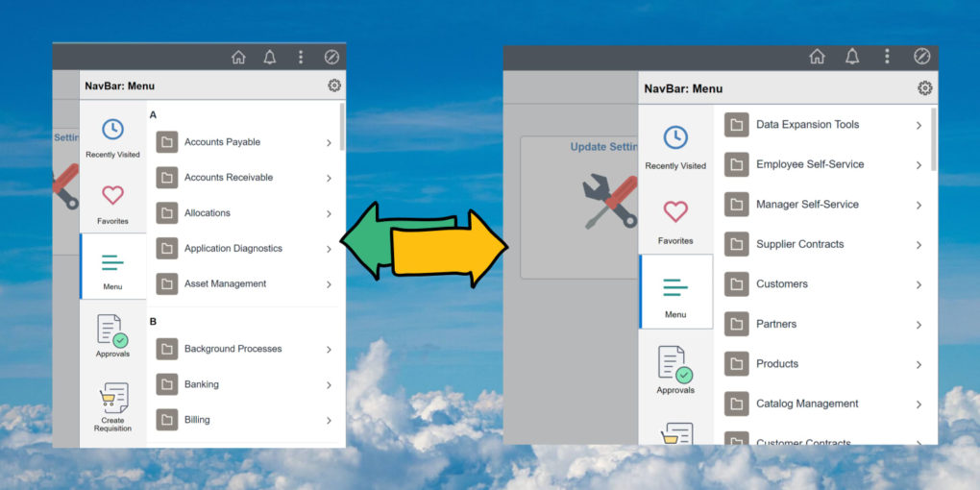Open actions menu dots in left window

(301, 58)
